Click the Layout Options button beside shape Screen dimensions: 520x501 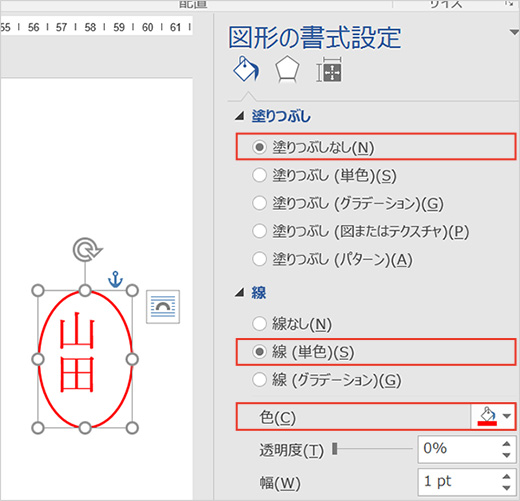pyautogui.click(x=163, y=307)
